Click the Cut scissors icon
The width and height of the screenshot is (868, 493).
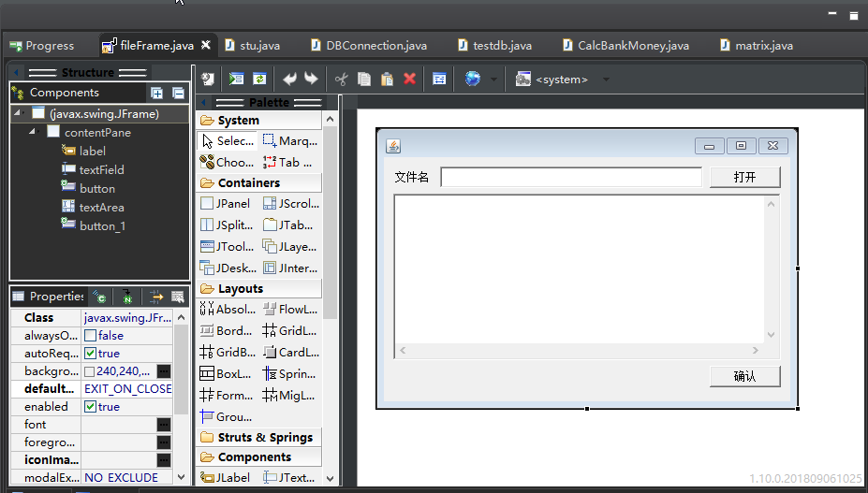(x=341, y=80)
